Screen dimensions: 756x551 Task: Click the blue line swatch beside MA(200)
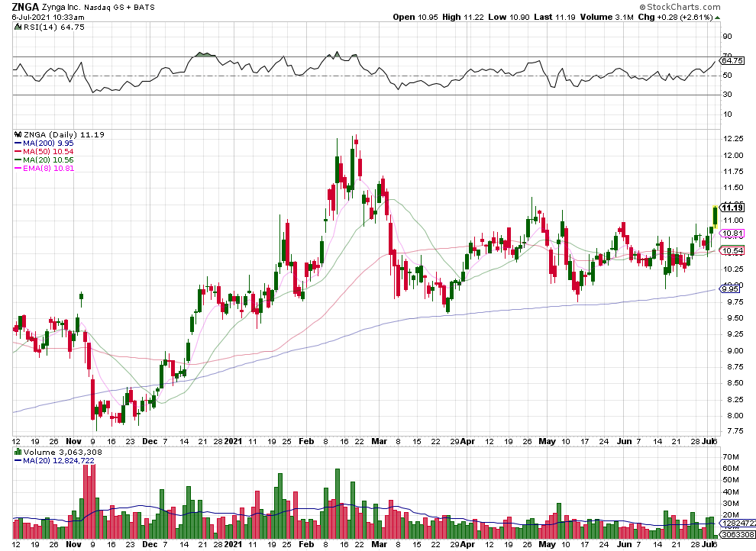[x=18, y=143]
